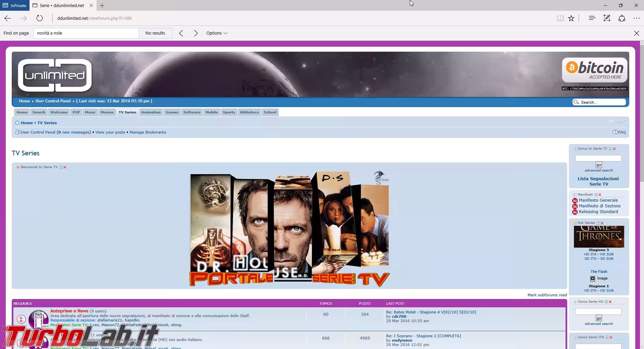Collapse the Hot Series block
Screen dimensions: 644x349
(x=598, y=223)
